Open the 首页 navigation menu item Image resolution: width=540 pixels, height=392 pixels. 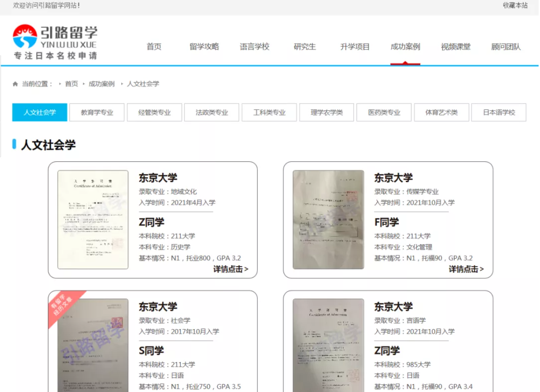[x=154, y=47]
